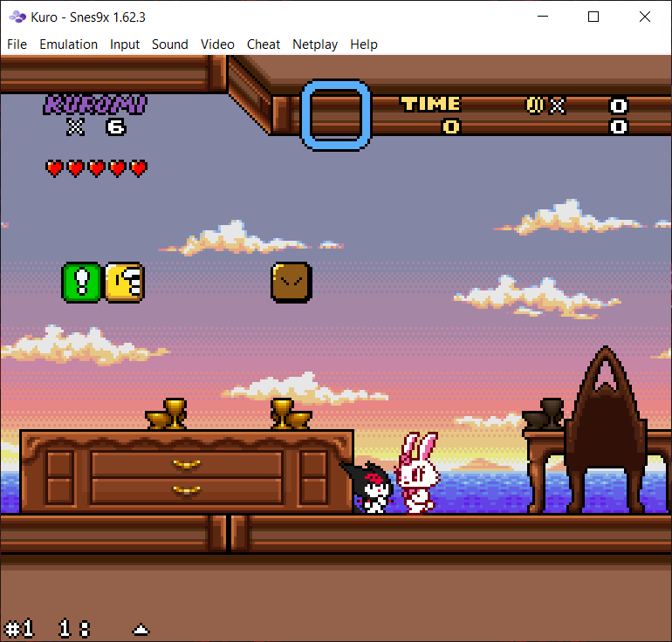Screen dimensions: 672x642
Task: Open the Sound menu
Action: (170, 44)
